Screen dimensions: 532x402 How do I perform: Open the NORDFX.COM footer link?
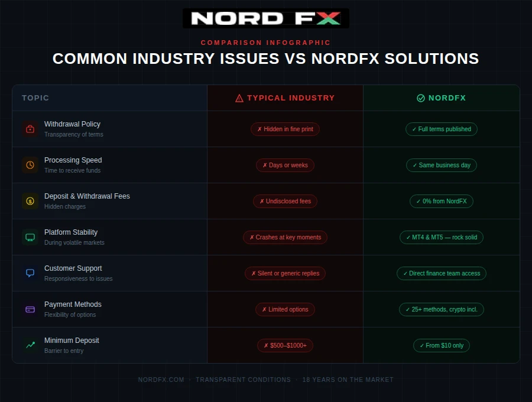click(x=161, y=380)
